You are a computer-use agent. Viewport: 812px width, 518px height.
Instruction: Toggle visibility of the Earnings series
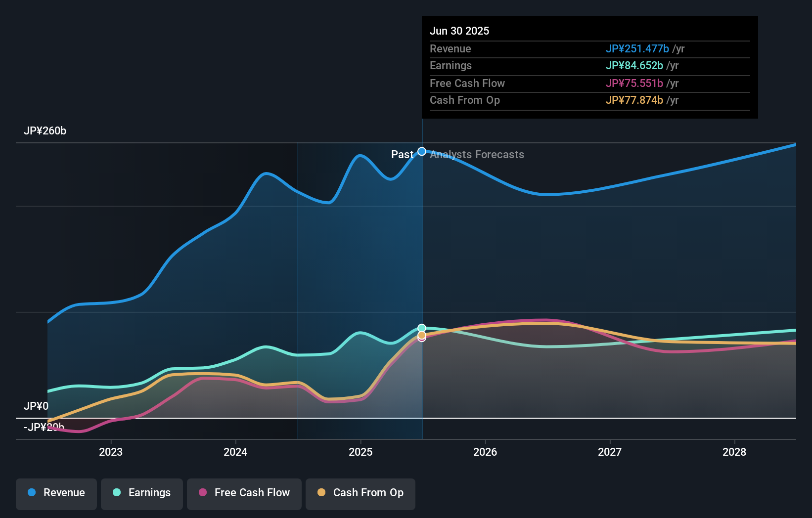(x=142, y=493)
